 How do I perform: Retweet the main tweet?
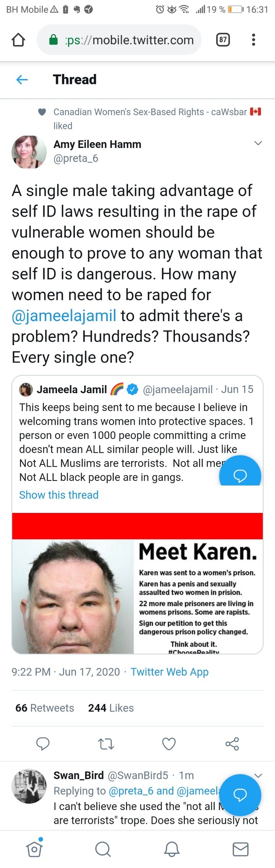coord(106,743)
